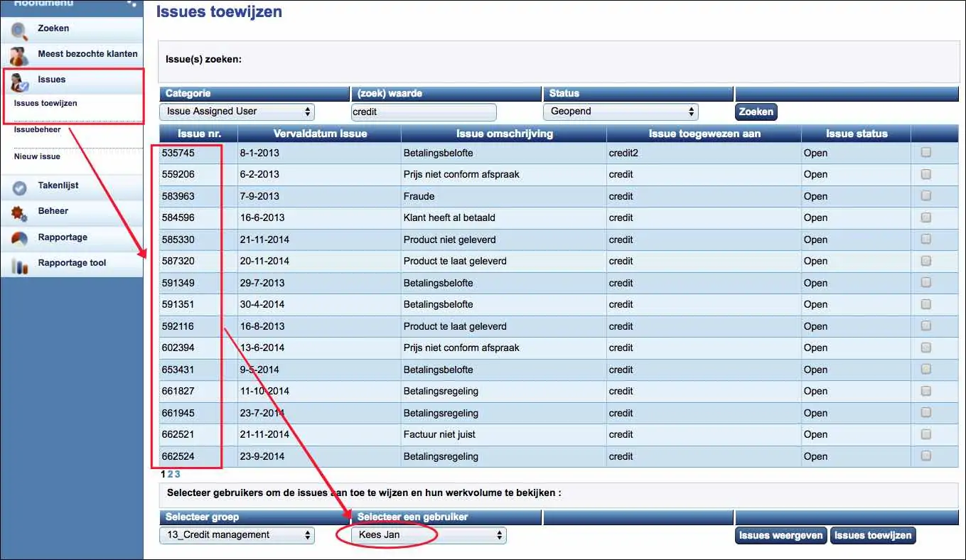Image resolution: width=966 pixels, height=560 pixels.
Task: Select the checkbox for issue 591349
Action: [x=925, y=282]
